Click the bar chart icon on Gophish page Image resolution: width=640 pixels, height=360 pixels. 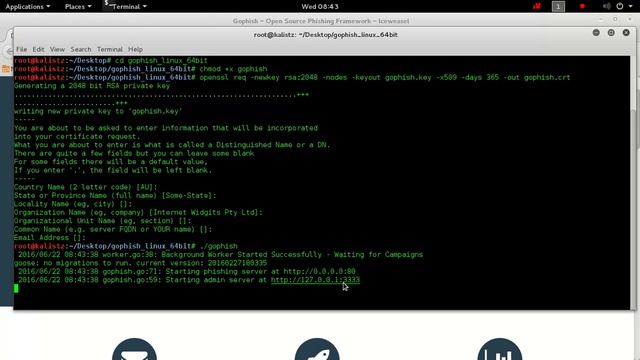[x=500, y=349]
